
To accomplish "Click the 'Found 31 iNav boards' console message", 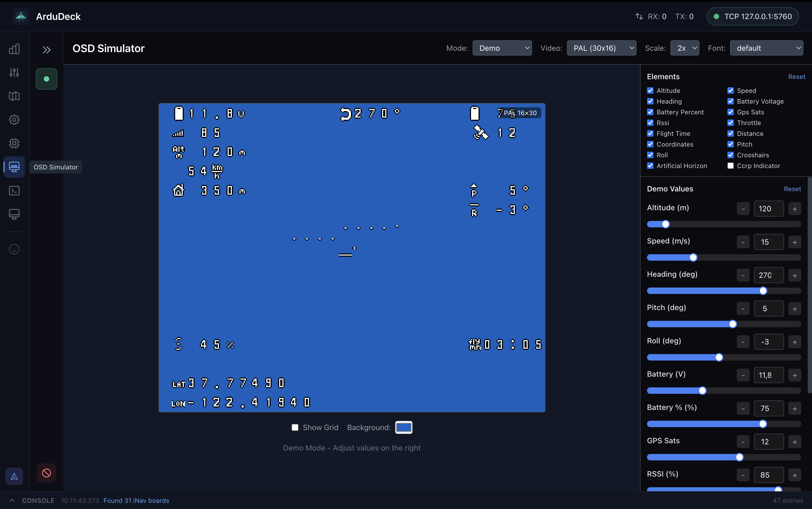I will click(x=136, y=501).
